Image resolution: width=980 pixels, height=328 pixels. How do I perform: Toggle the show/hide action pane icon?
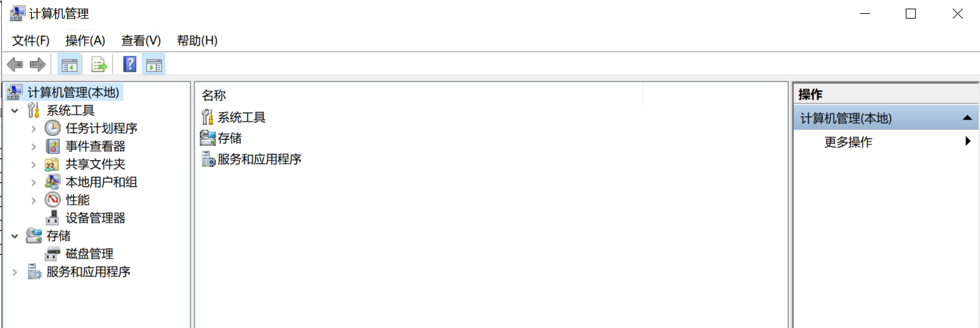154,64
